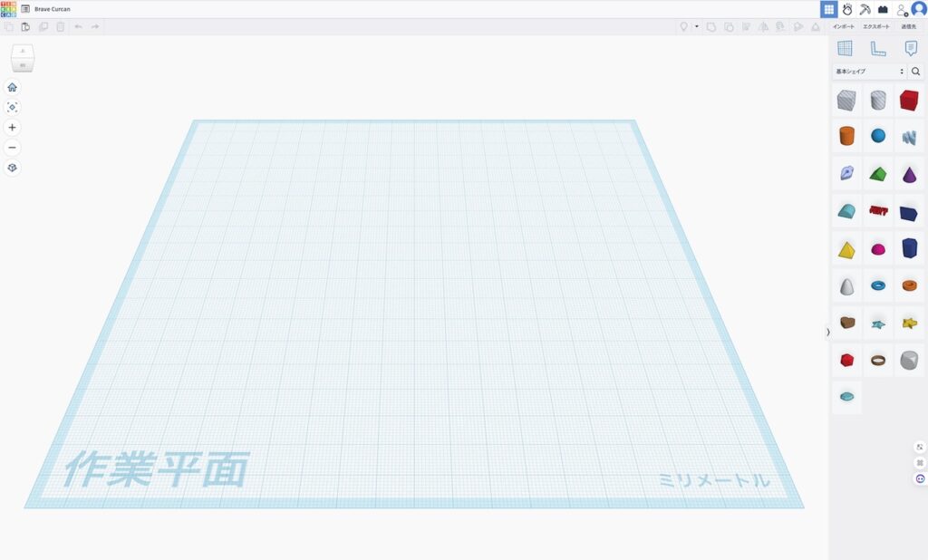Toggle show all hidden objects lightbulb
This screenshot has height=560, width=928.
pyautogui.click(x=684, y=27)
